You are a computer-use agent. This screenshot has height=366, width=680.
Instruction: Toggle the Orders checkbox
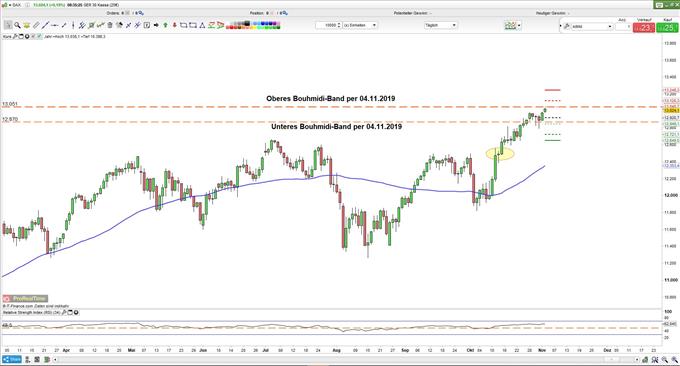[128, 13]
